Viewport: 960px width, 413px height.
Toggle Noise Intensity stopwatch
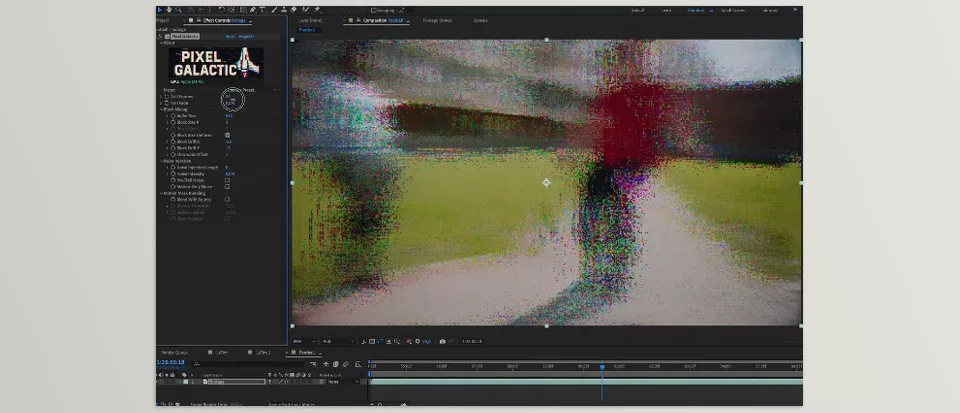173,174
